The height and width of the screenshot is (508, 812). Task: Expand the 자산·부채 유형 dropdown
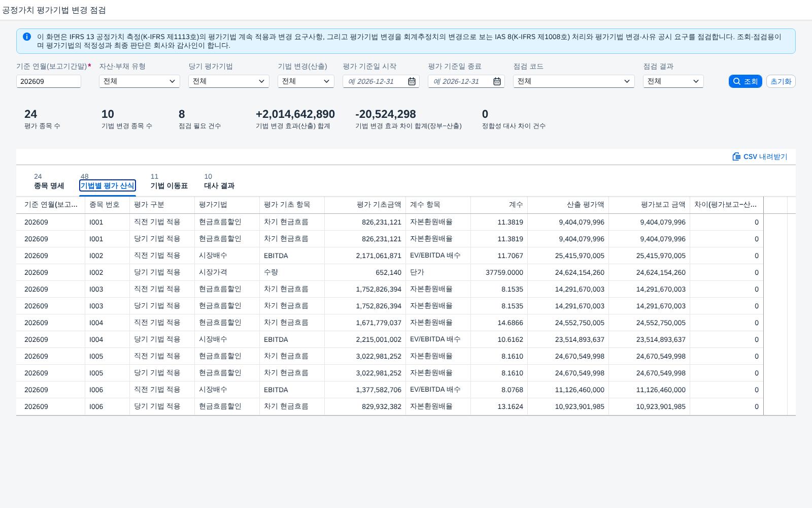(x=172, y=81)
